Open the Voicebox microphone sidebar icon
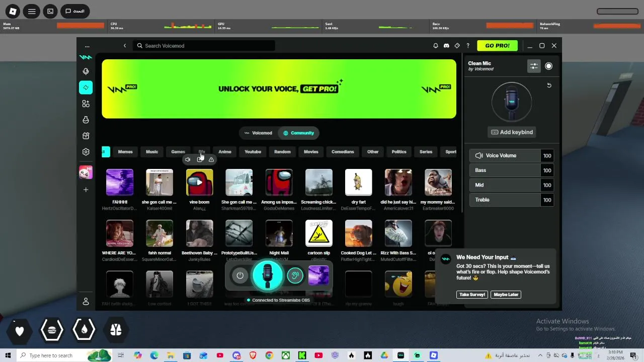Screen dimensions: 644x362 [x=86, y=71]
